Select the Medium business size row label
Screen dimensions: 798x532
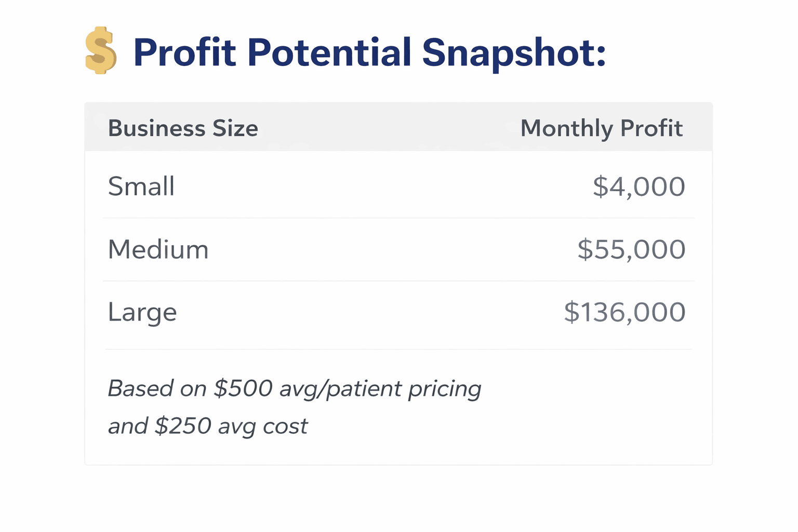(x=158, y=249)
